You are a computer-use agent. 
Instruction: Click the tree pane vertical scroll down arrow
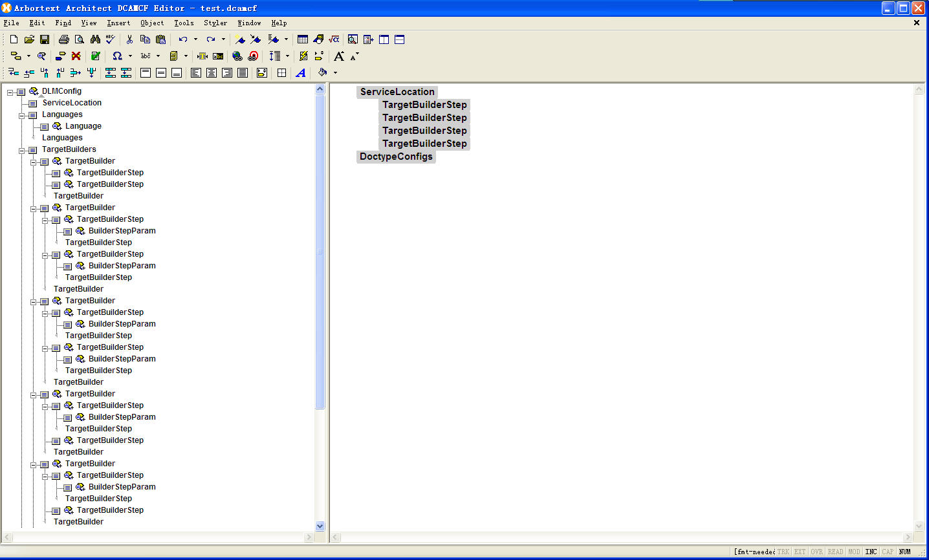320,526
